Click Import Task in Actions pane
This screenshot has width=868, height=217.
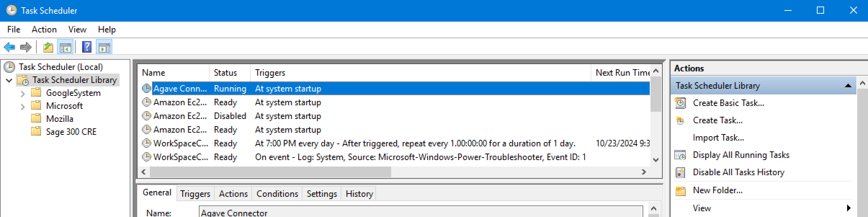coord(718,138)
